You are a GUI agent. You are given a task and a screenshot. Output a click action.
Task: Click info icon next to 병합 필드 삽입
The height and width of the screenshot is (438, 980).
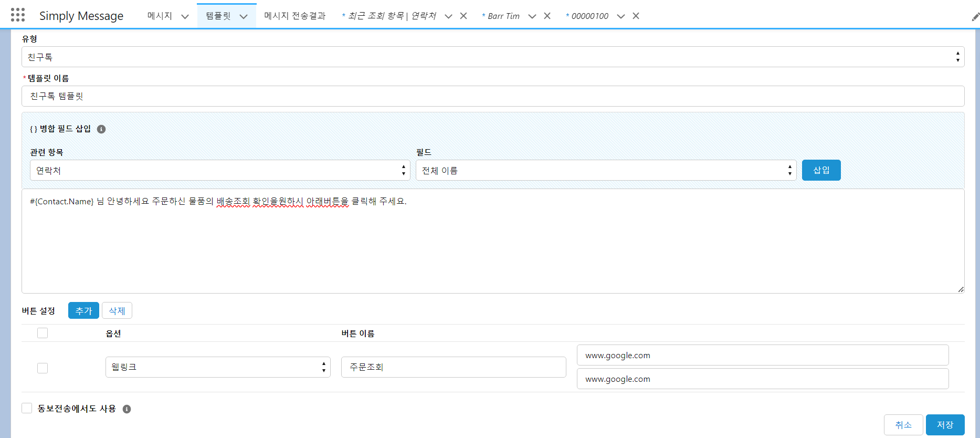[x=101, y=129]
